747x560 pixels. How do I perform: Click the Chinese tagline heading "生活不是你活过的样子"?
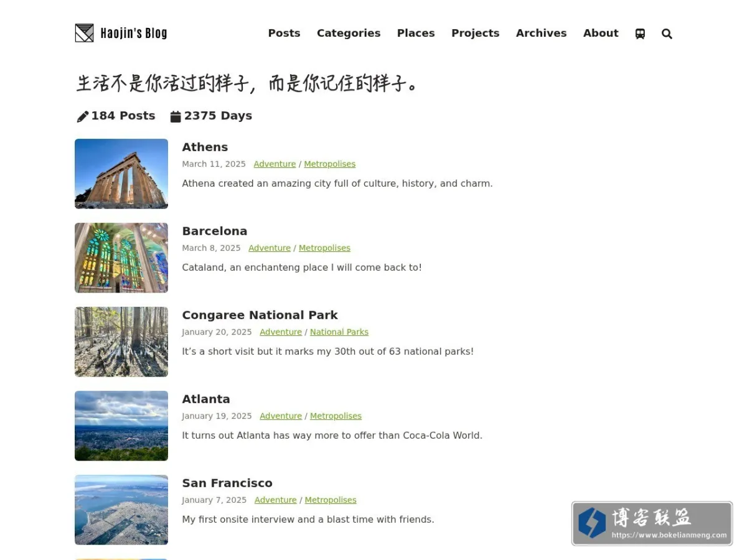(x=163, y=83)
